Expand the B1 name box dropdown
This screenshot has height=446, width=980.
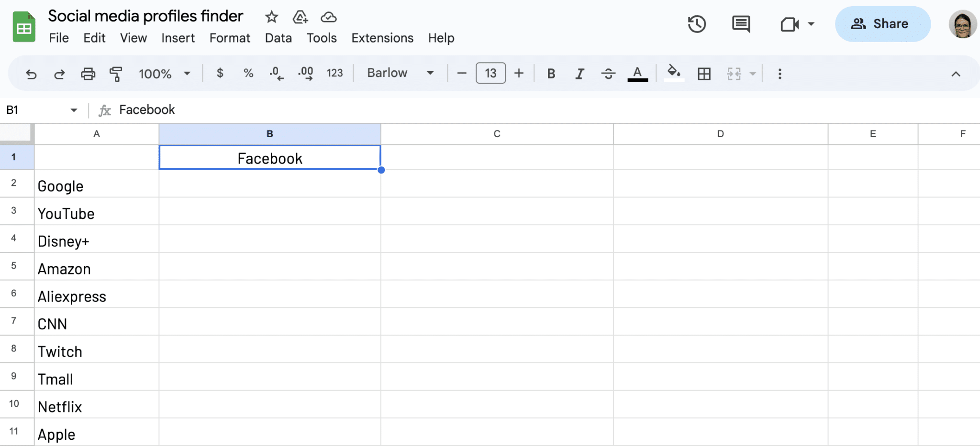(74, 110)
